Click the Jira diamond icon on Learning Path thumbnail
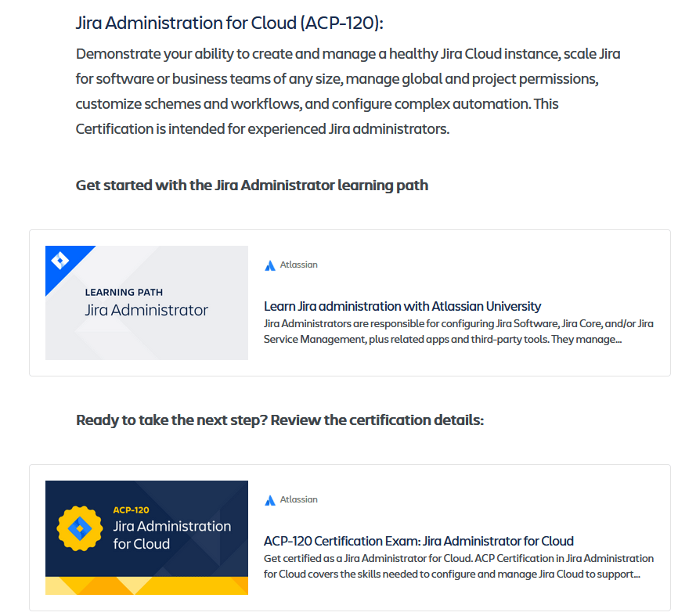Image resolution: width=678 pixels, height=616 pixels. [x=60, y=260]
